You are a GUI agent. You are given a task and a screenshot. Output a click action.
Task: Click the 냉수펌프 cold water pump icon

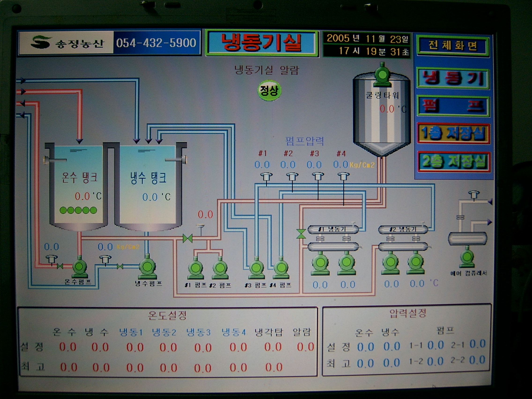pyautogui.click(x=147, y=267)
